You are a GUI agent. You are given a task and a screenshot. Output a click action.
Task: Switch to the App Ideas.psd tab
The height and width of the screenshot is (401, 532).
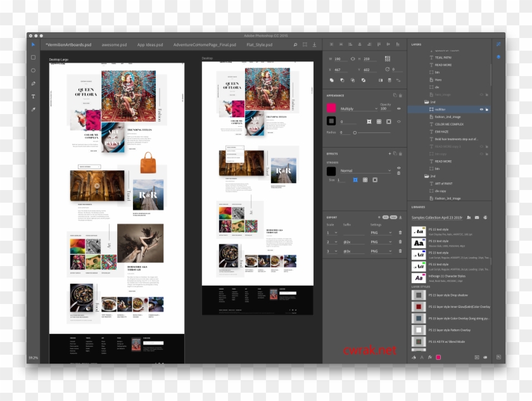tap(150, 45)
